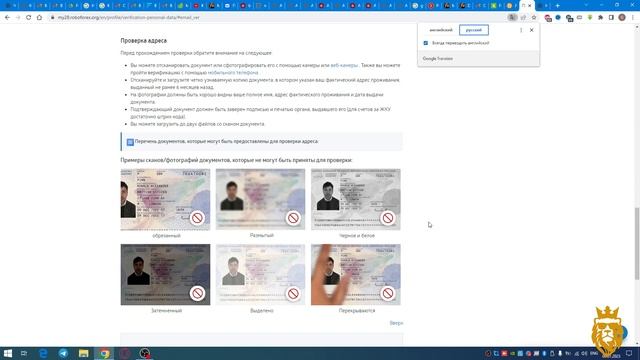Click the Bluetooth tray icon

pyautogui.click(x=544, y=353)
